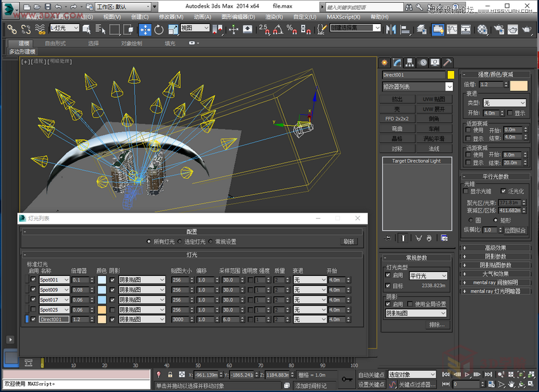Click the 排除... button in 常规参数
This screenshot has width=539, height=392.
[x=436, y=325]
